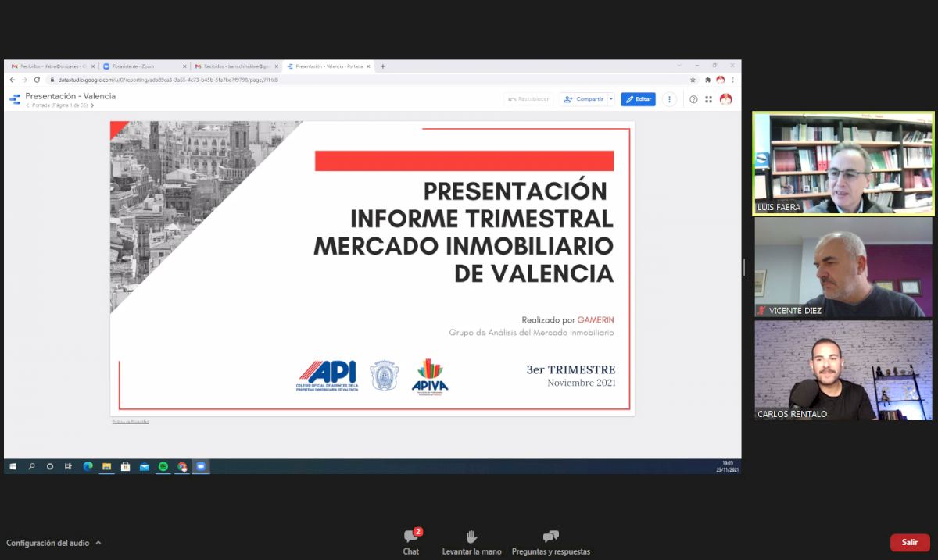Open the Chat panel

(x=410, y=540)
